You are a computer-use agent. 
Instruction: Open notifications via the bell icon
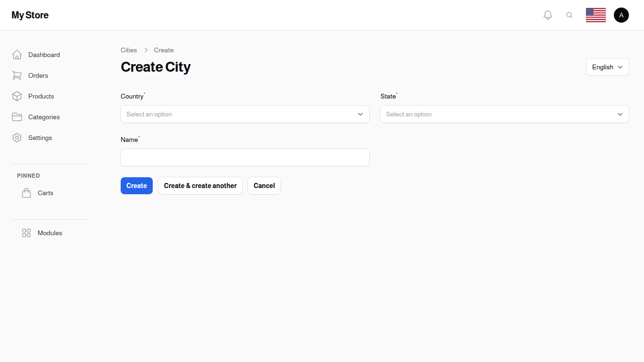pos(548,15)
